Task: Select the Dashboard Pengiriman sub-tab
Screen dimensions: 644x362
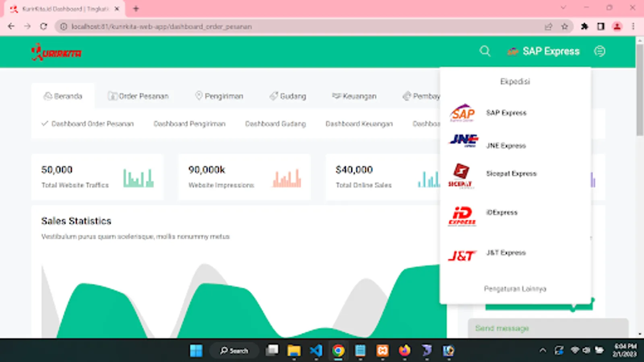Action: pos(190,124)
